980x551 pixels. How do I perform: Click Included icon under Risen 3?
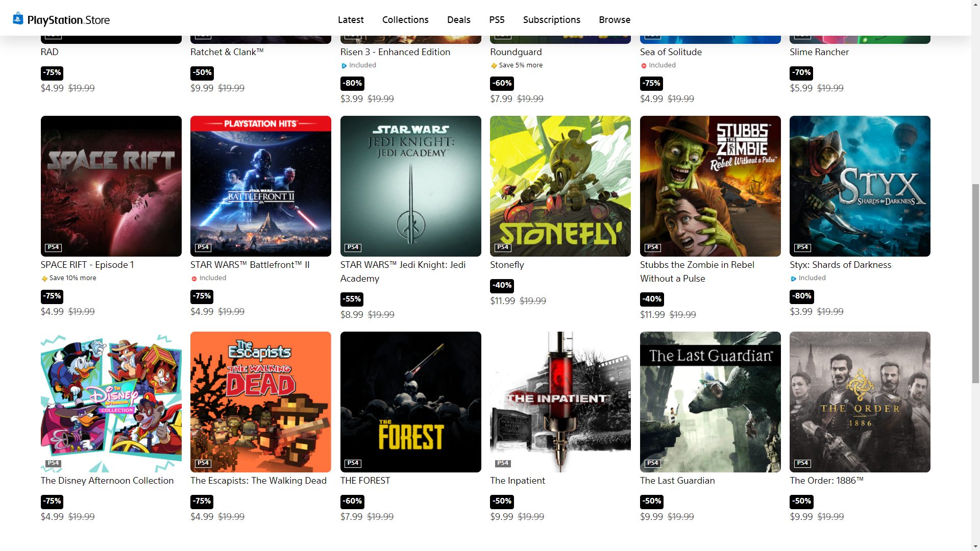click(344, 66)
